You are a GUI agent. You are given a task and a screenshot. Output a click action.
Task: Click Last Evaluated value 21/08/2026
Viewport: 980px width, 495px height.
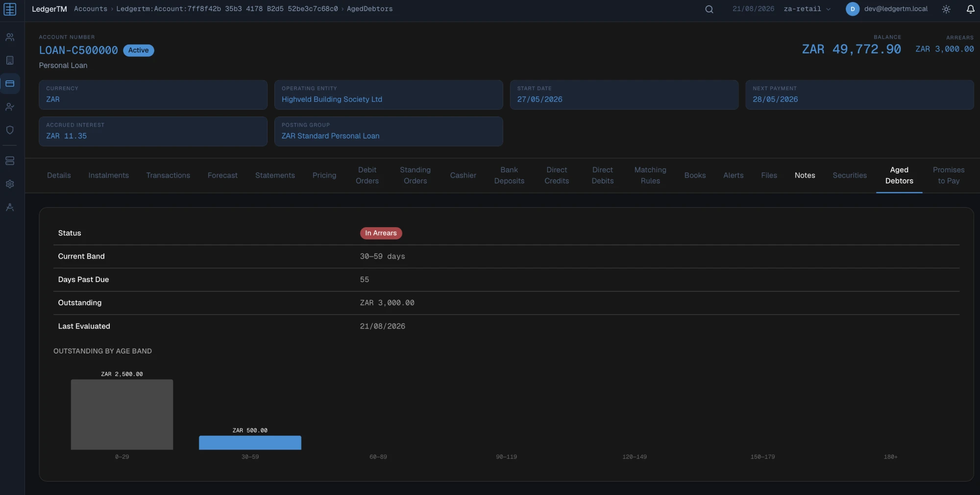pyautogui.click(x=382, y=326)
